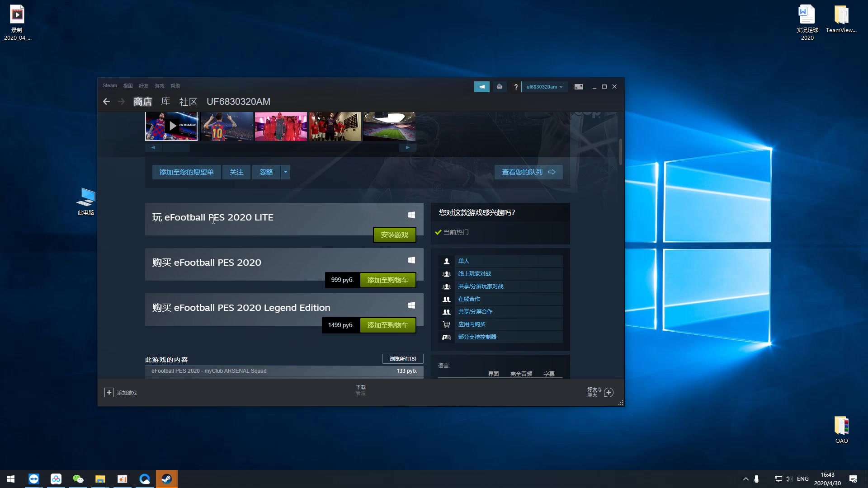Click Windows icon on Legend Edition row

[x=411, y=305]
